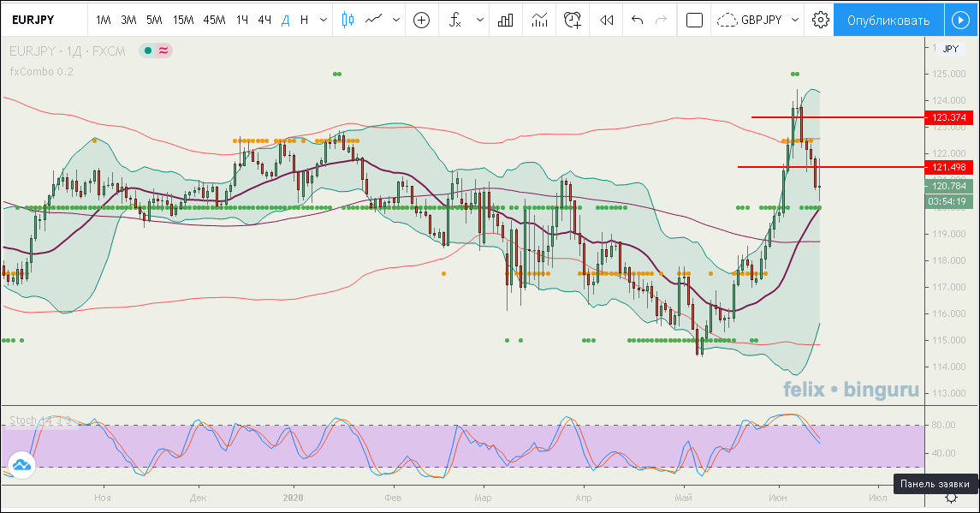Click the green market status dot
The width and height of the screenshot is (980, 513).
point(148,51)
